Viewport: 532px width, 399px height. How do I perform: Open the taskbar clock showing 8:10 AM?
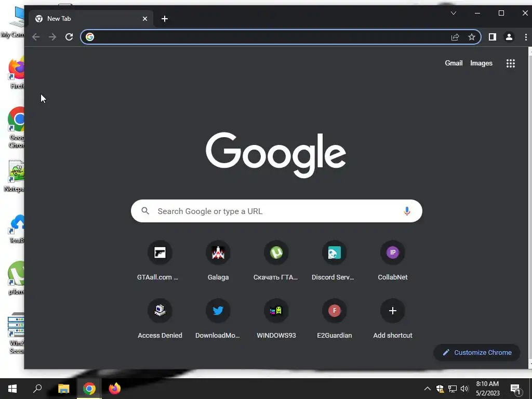[487, 389]
